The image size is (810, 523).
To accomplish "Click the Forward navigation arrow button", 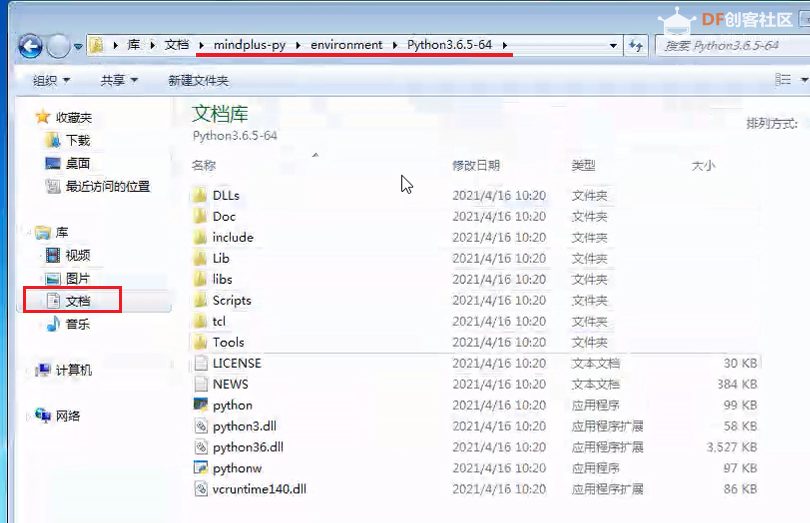I will [x=58, y=47].
